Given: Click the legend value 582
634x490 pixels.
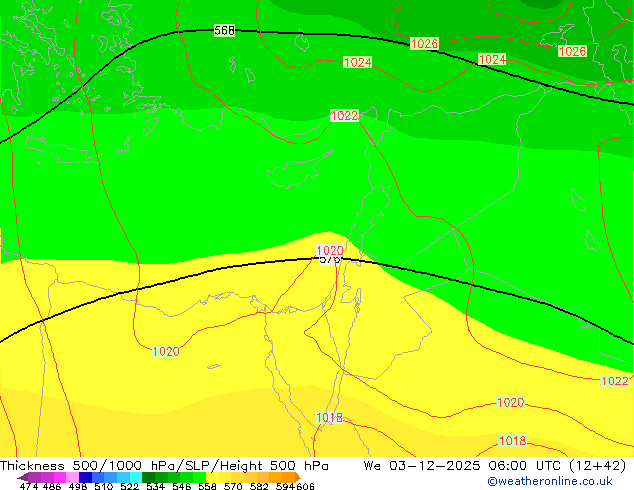Looking at the screenshot, I should pos(259,486).
